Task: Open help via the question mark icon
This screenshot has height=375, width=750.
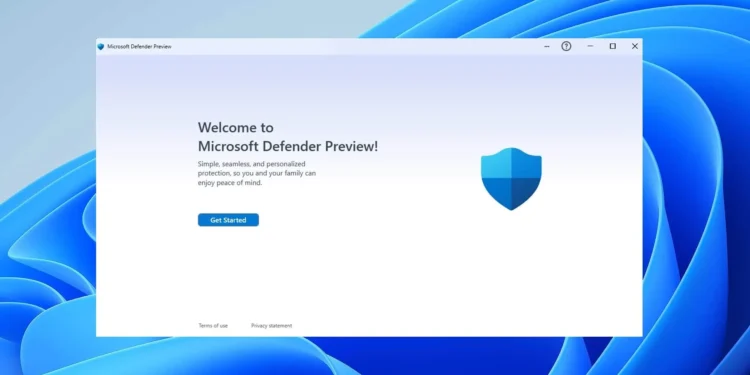Action: (x=566, y=46)
